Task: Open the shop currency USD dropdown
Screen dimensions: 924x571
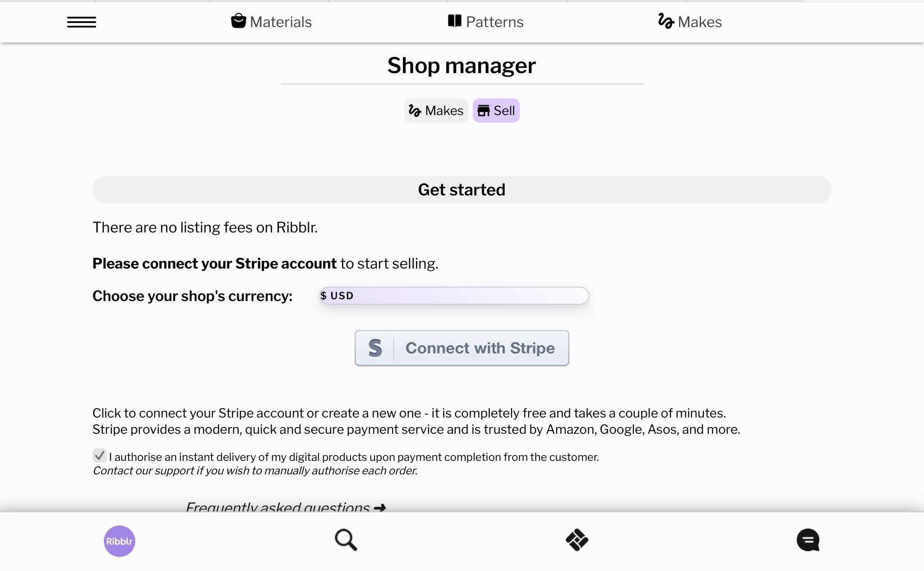Action: point(454,296)
